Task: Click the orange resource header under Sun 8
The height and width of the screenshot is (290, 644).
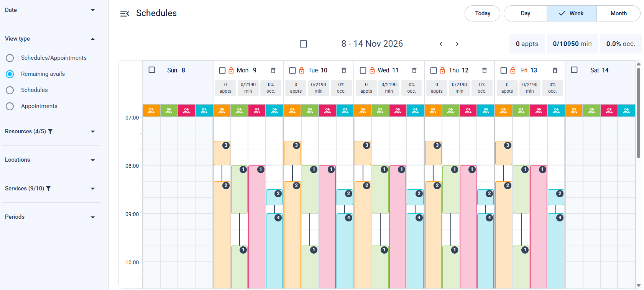Action: (151, 111)
